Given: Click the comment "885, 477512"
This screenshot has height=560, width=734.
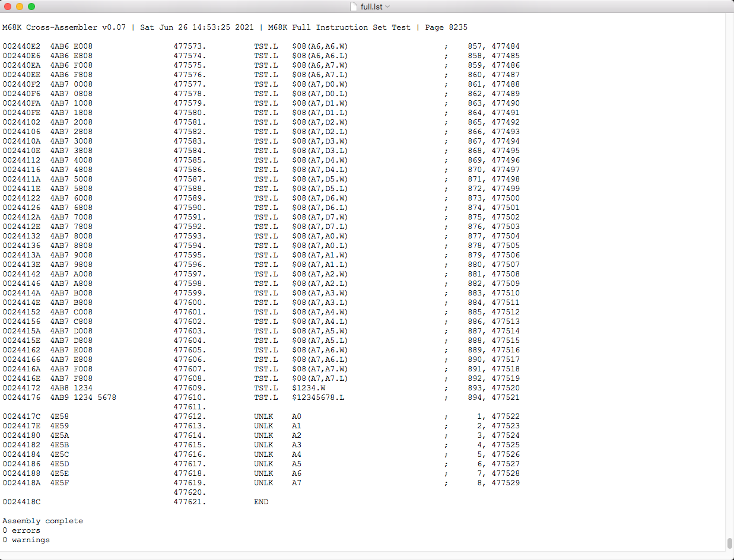Looking at the screenshot, I should [x=494, y=312].
